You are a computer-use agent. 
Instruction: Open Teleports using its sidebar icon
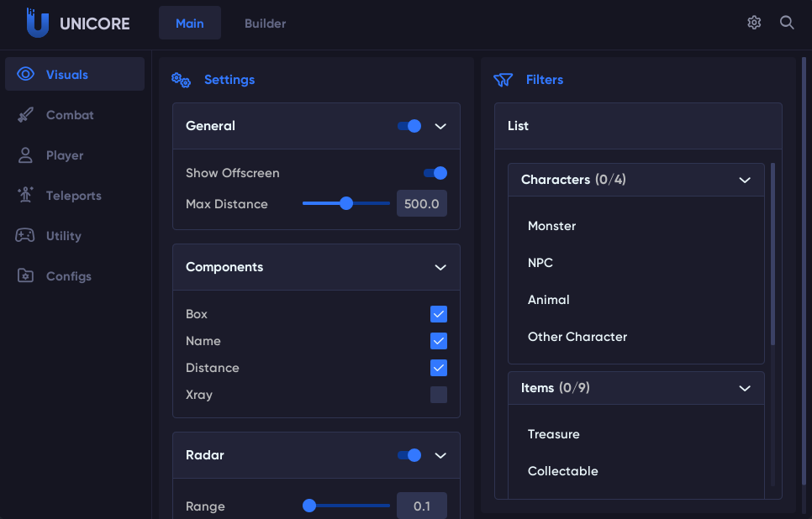coord(25,196)
